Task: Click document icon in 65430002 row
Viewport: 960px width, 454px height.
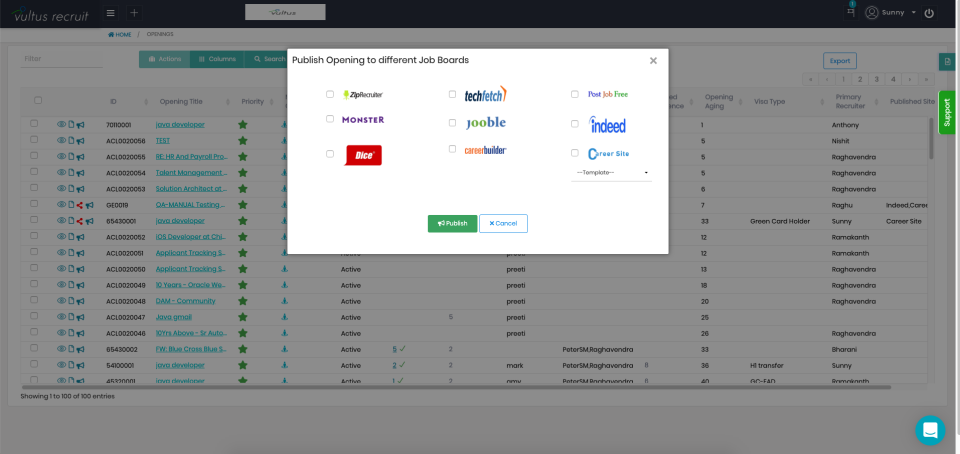Action: (71, 349)
